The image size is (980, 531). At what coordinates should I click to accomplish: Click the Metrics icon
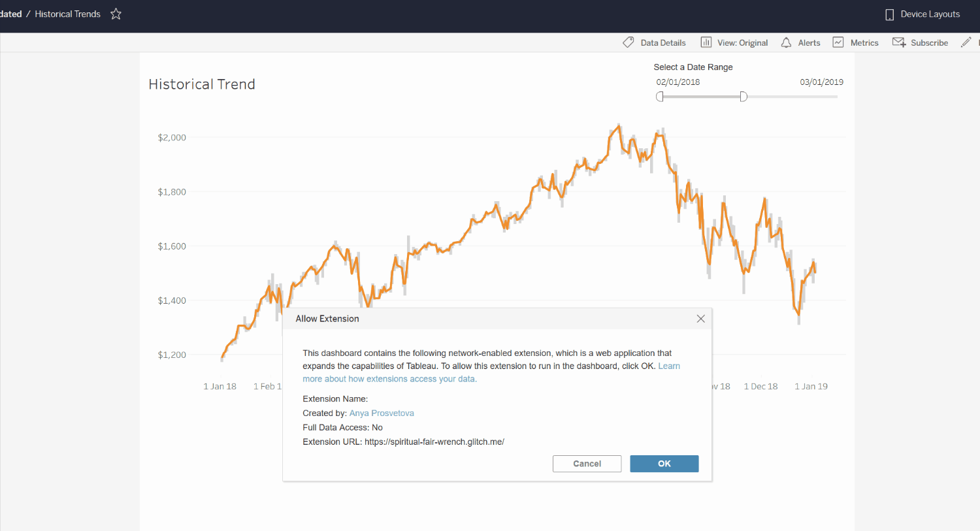[838, 42]
